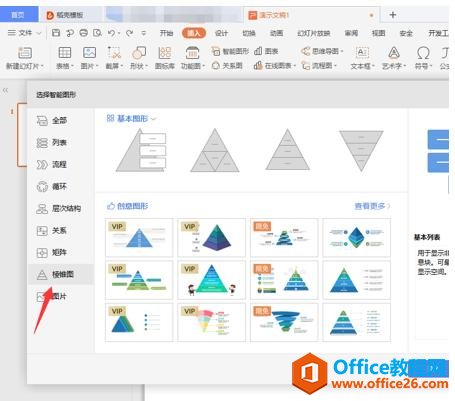Expand the 思维导图 dropdown arrow
Viewport: 455px width, 401px height.
click(342, 51)
